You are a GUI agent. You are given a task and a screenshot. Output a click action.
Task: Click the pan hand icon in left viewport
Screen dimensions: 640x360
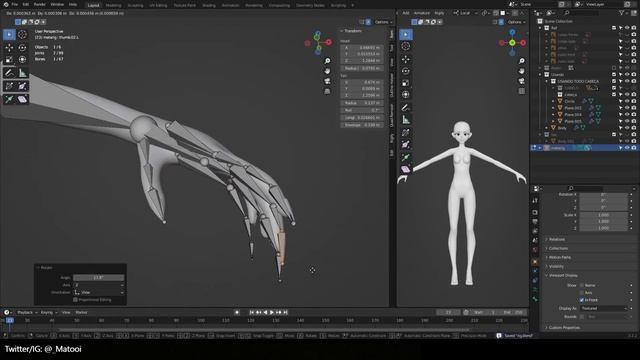(327, 71)
